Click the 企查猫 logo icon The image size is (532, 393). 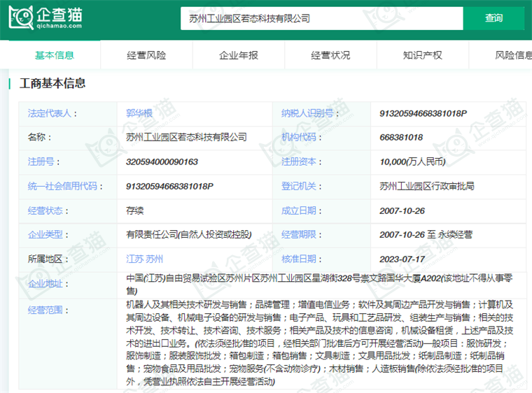pyautogui.click(x=45, y=17)
